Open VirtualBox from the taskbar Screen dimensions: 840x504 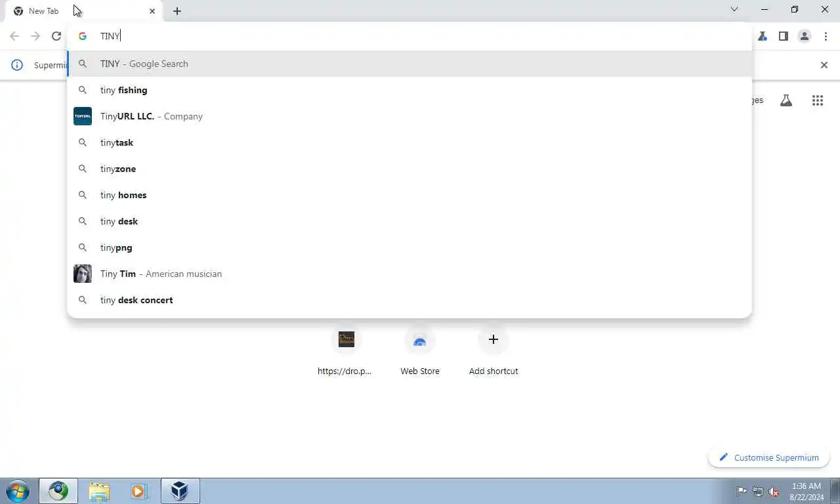point(180,491)
